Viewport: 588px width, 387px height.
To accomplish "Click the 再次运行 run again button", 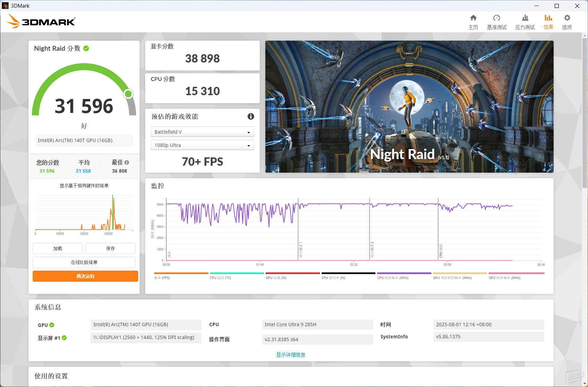I will (x=85, y=276).
